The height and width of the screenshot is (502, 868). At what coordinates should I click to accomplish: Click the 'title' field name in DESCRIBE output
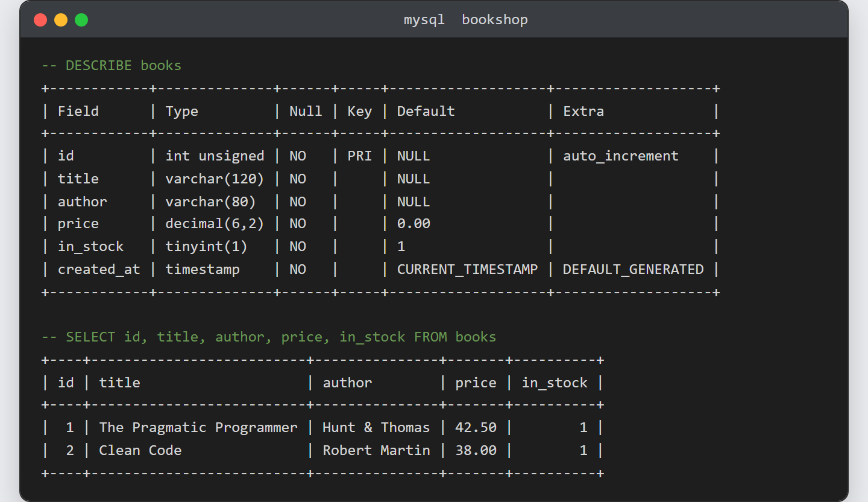tap(78, 179)
